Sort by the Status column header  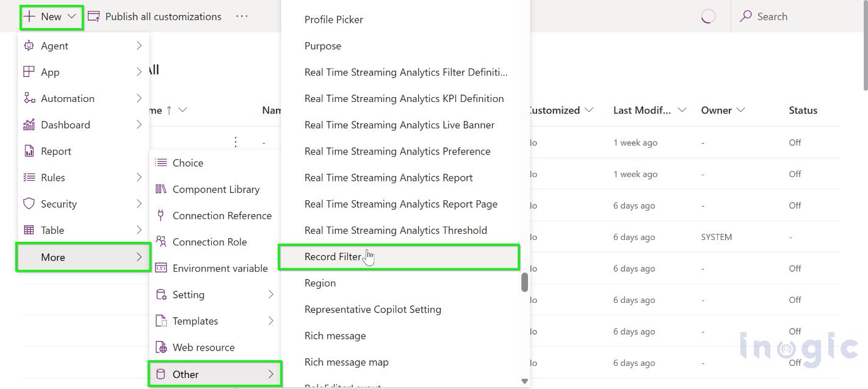[x=803, y=110]
